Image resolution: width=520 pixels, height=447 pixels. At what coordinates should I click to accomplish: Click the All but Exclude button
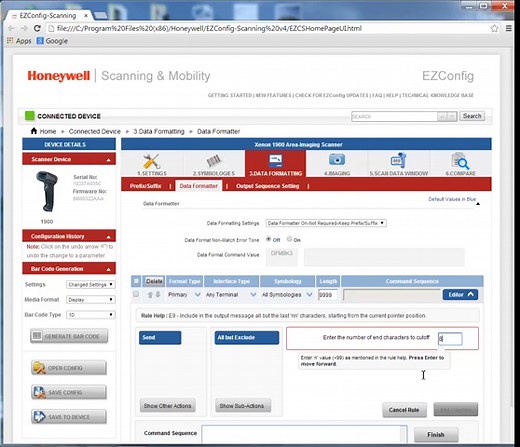click(246, 337)
